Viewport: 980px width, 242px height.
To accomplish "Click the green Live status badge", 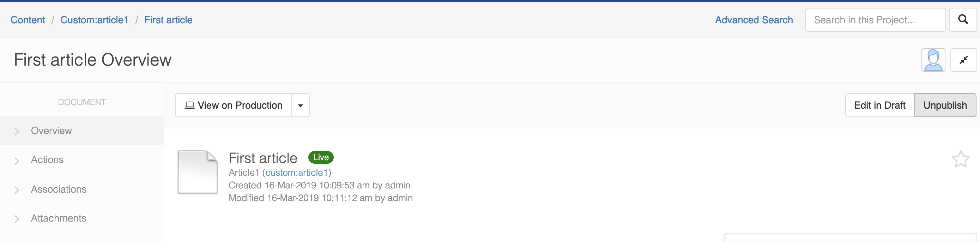I will (x=321, y=157).
